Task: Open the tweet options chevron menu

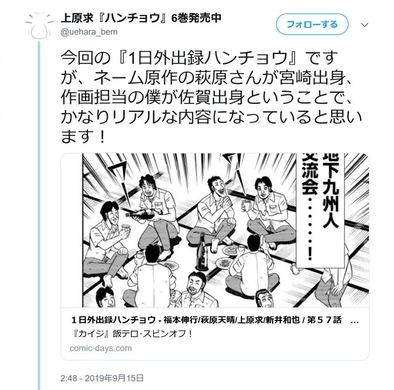Action: 365,25
